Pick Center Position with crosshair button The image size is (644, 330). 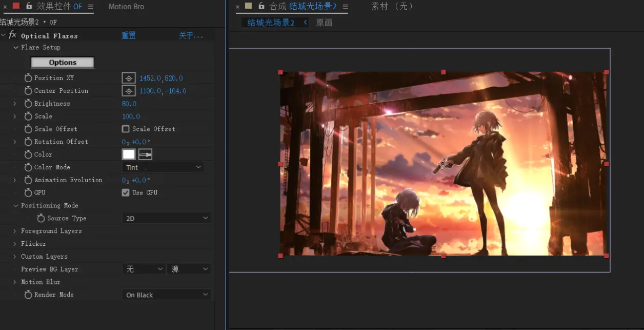tap(128, 91)
